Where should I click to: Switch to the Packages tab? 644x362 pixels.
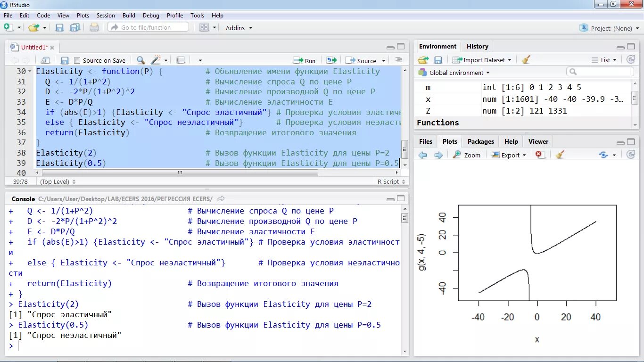coord(481,141)
